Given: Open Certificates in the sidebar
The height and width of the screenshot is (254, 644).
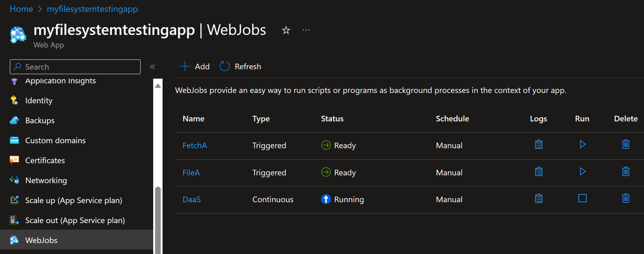Looking at the screenshot, I should tap(45, 160).
